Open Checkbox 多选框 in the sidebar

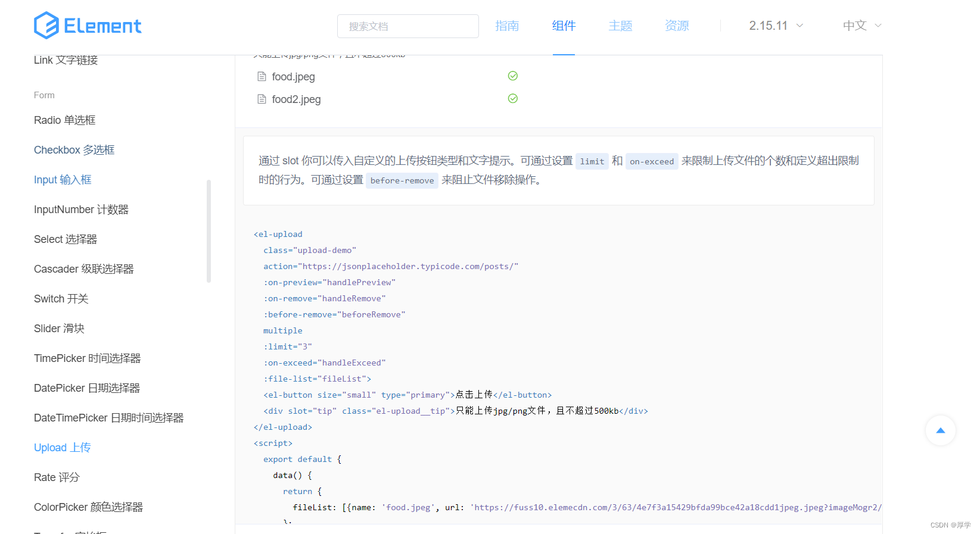pyautogui.click(x=74, y=150)
